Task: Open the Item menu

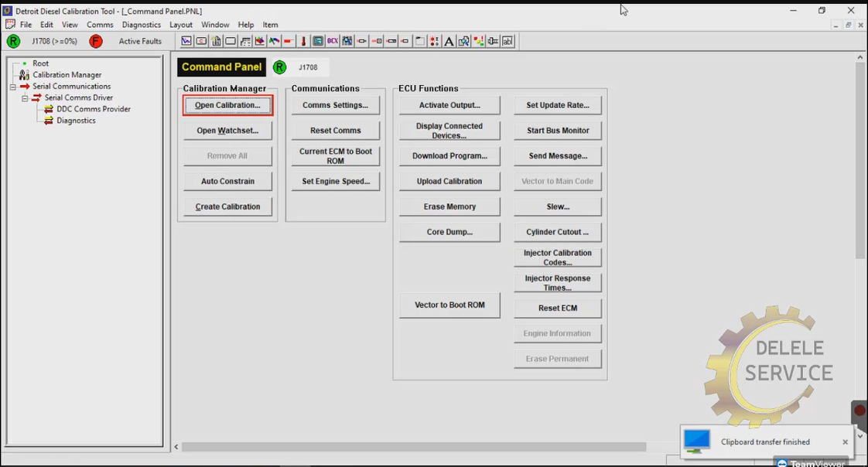Action: 270,25
